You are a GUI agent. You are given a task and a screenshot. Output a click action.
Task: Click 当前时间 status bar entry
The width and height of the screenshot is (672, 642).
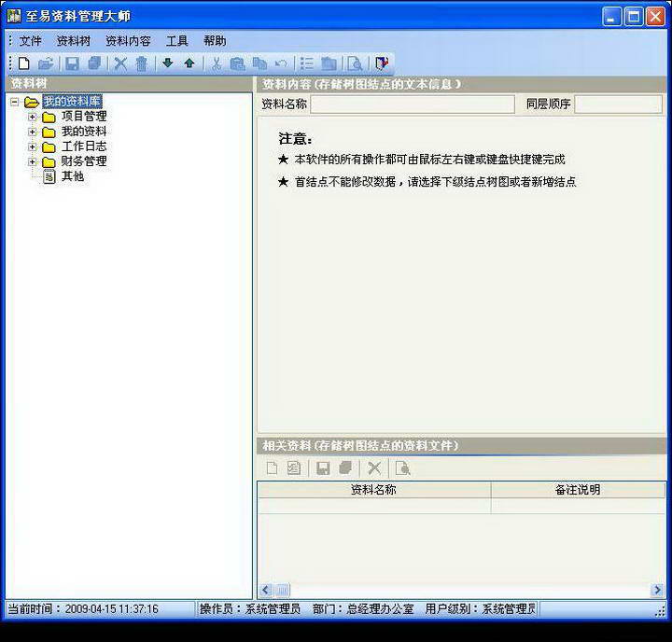point(83,609)
